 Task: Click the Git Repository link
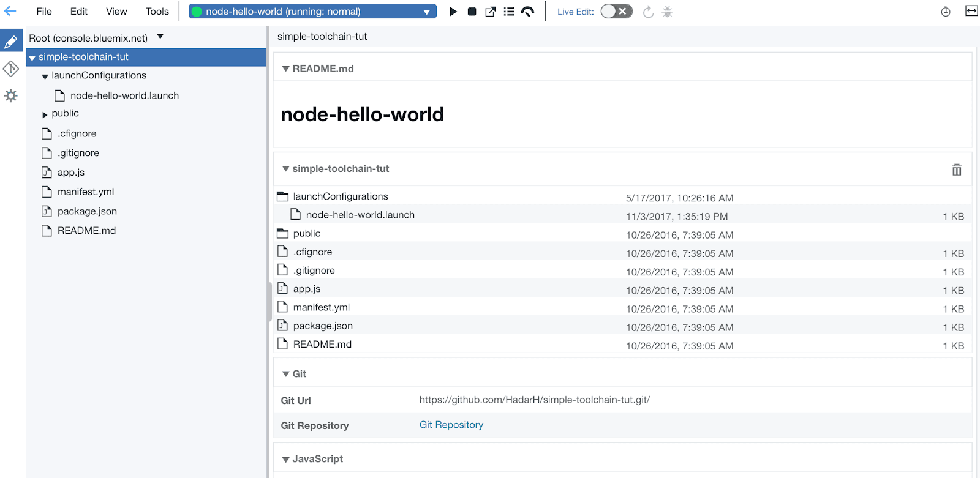click(x=451, y=425)
